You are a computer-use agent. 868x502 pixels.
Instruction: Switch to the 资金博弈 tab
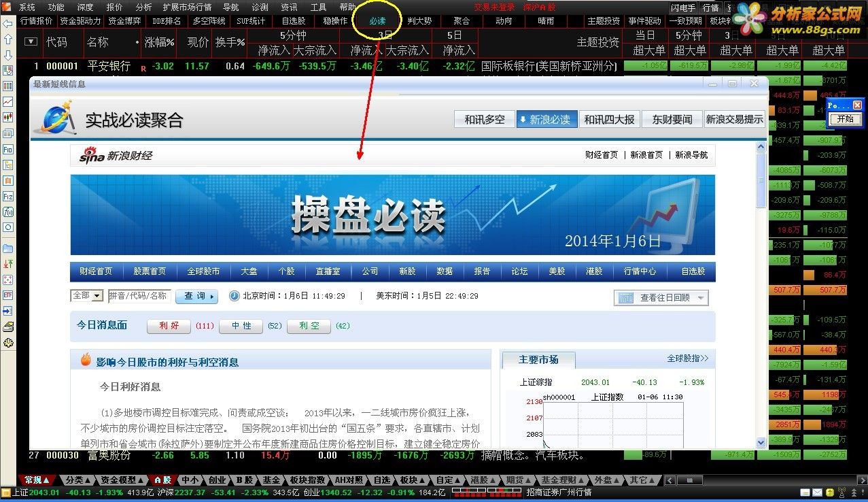tap(125, 21)
